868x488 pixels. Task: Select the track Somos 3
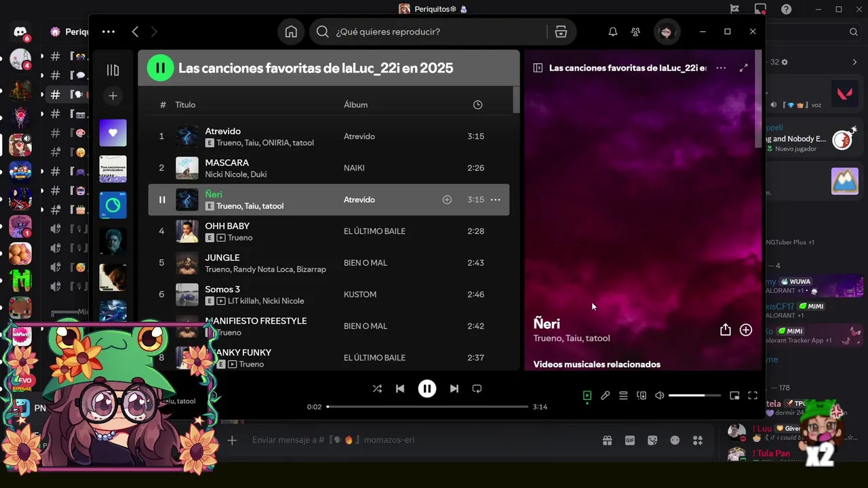click(329, 294)
